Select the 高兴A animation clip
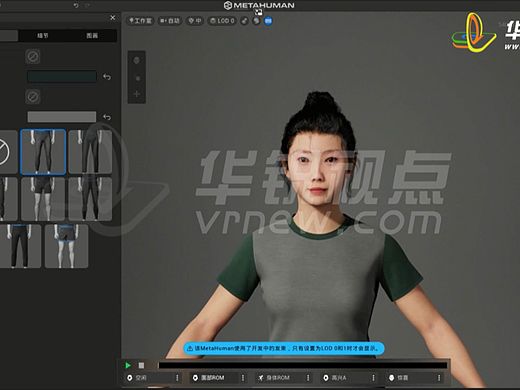The image size is (520, 390). point(345,378)
